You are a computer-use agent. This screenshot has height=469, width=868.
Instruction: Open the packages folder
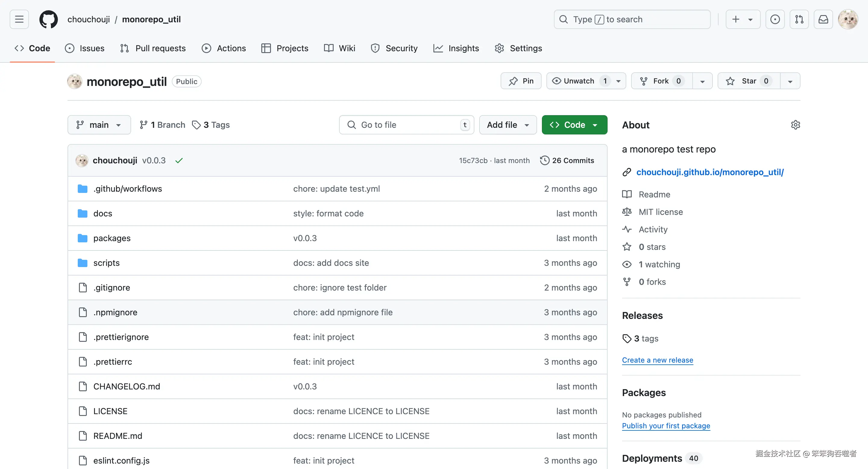click(x=112, y=238)
